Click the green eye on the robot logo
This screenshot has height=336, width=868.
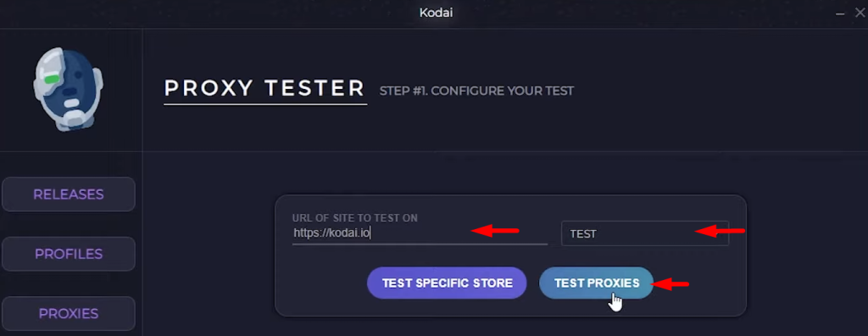click(x=52, y=79)
